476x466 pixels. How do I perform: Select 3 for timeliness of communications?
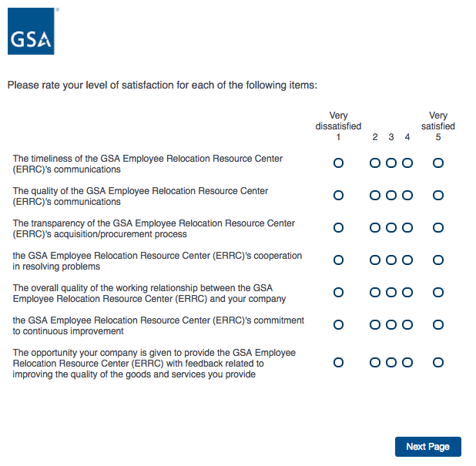[x=391, y=163]
